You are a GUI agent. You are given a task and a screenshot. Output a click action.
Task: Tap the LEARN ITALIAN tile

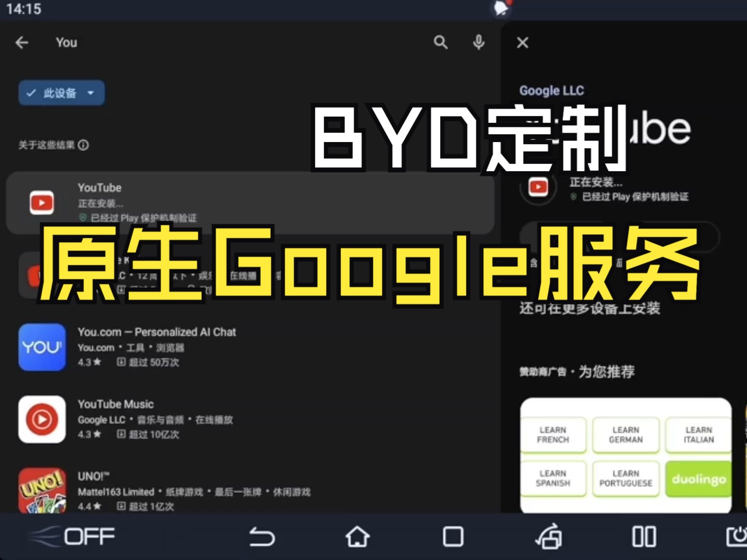click(699, 435)
